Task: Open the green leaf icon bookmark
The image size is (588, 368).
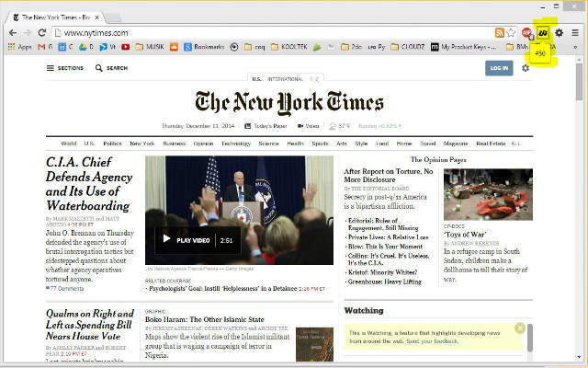Action: (x=317, y=47)
